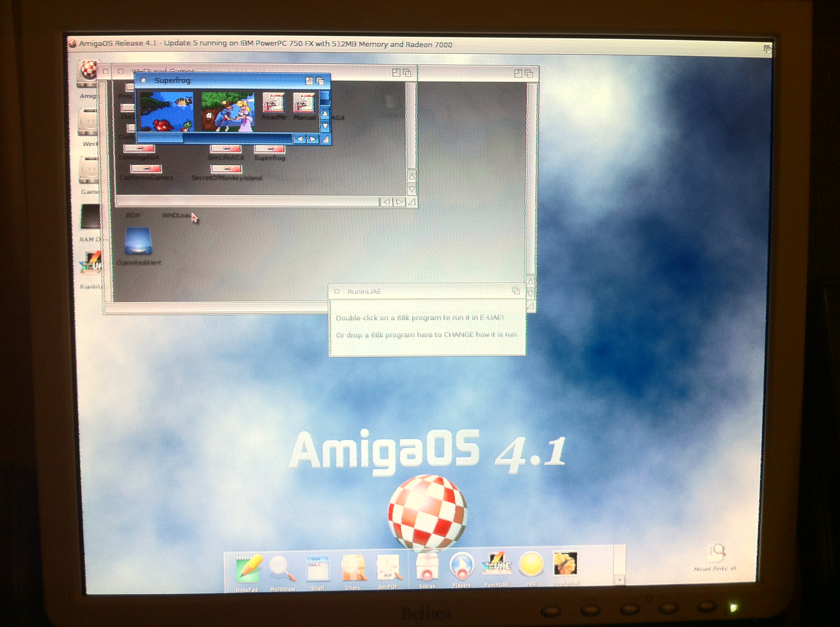This screenshot has width=840, height=627.
Task: Open the Players drawer in the dock
Action: point(461,566)
